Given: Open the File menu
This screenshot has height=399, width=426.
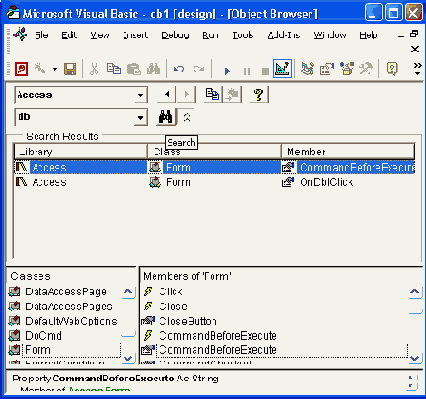Looking at the screenshot, I should click(x=42, y=35).
